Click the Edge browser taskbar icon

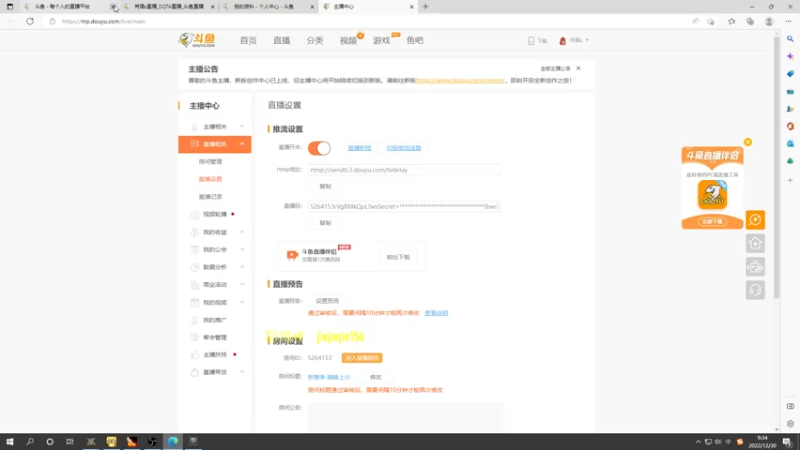(x=172, y=441)
